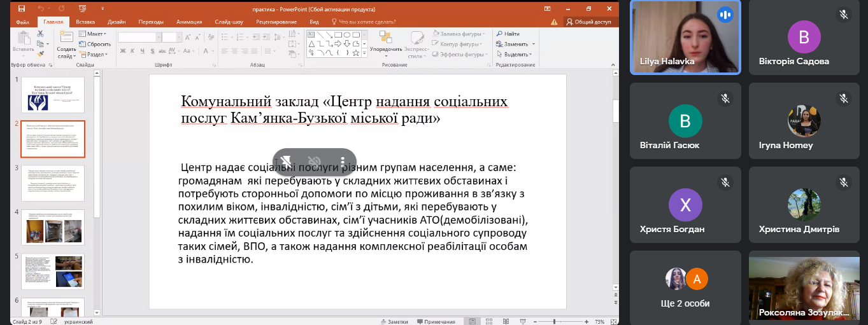
Task: Open the Вставка ribbon tab
Action: tap(85, 22)
